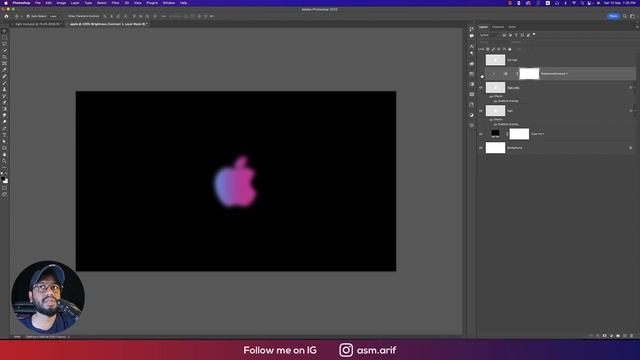The image size is (640, 360).
Task: Open the Layer menu in the menu bar
Action: pos(75,3)
